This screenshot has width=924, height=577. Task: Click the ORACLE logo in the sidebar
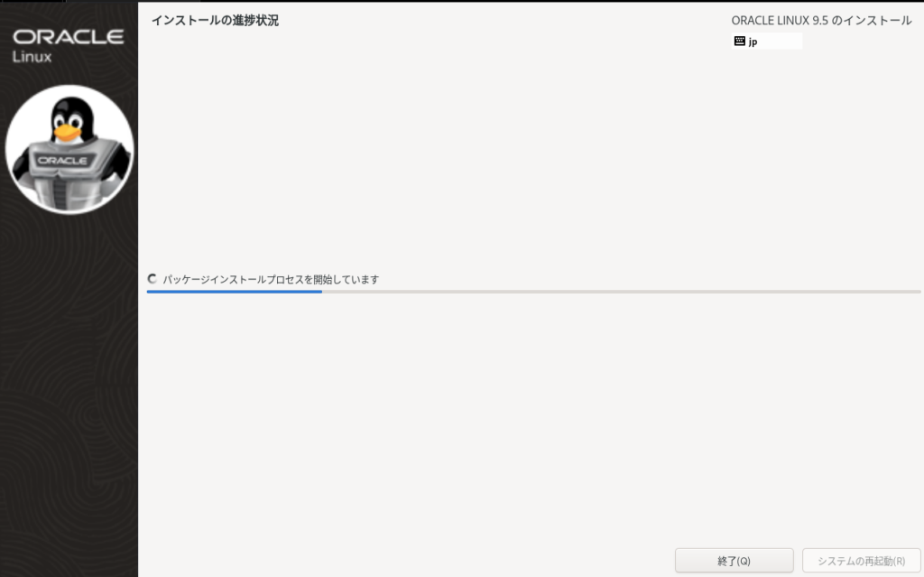point(69,37)
